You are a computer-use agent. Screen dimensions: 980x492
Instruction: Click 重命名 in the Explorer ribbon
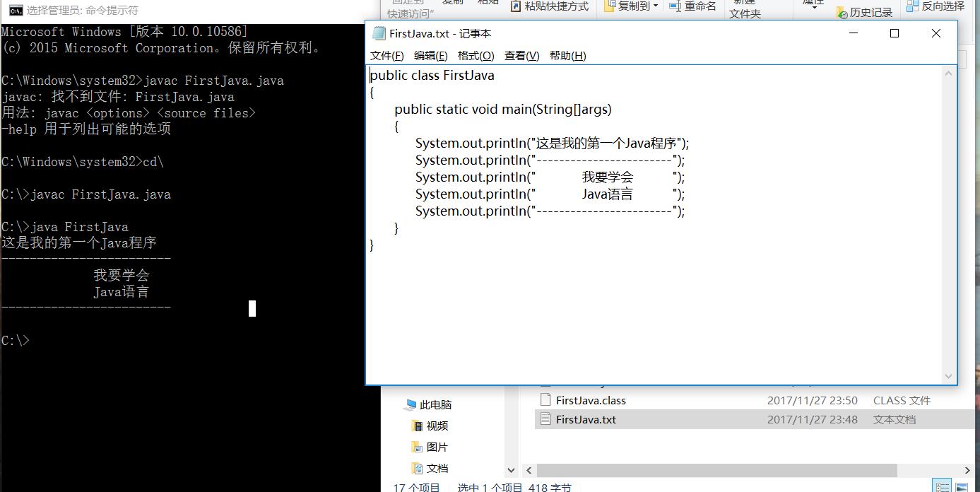[692, 6]
